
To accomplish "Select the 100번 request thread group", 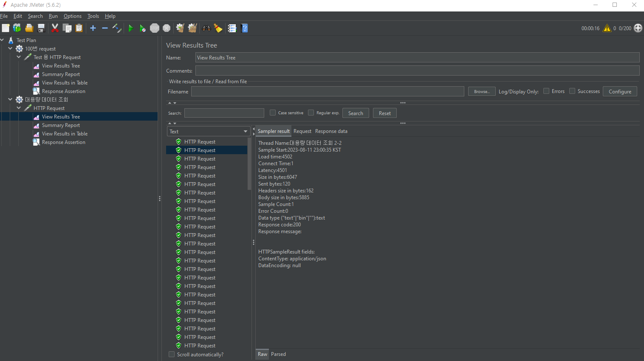I will click(x=40, y=49).
